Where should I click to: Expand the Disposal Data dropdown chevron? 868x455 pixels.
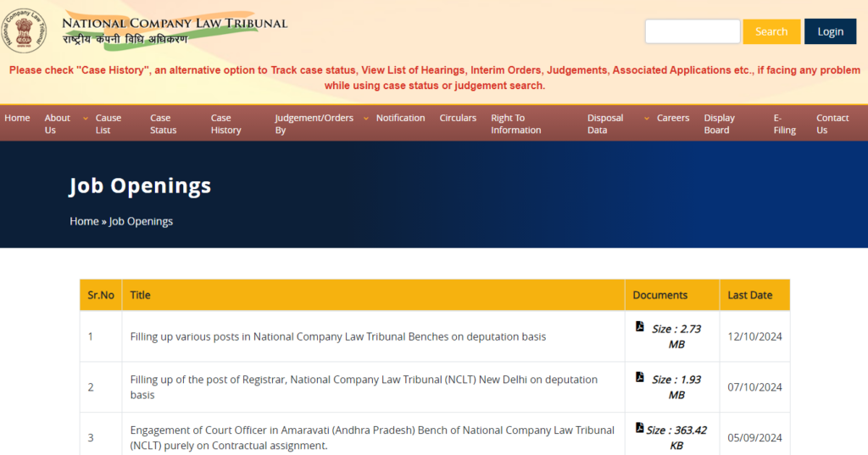[647, 119]
